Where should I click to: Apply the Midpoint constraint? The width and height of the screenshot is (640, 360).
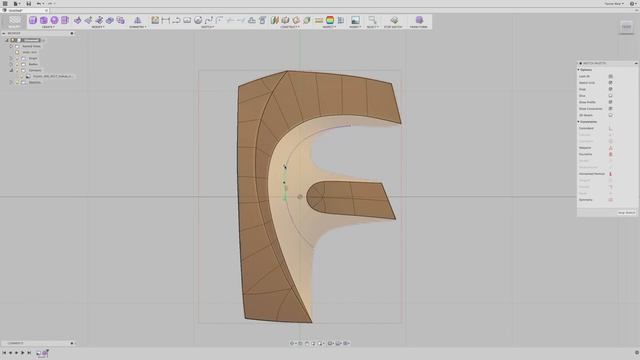611,148
